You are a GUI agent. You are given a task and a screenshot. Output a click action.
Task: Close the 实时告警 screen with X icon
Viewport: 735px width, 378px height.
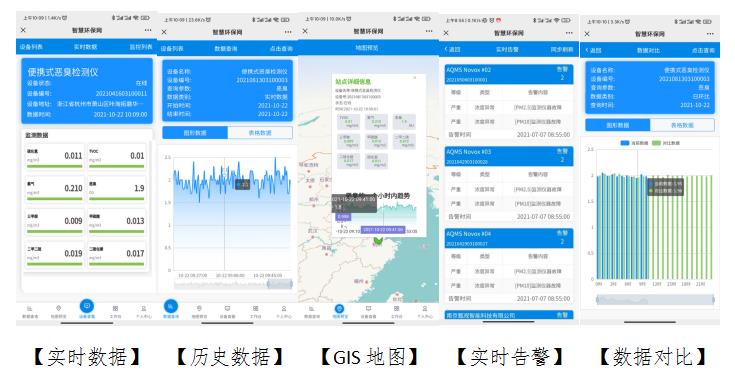pyautogui.click(x=446, y=33)
